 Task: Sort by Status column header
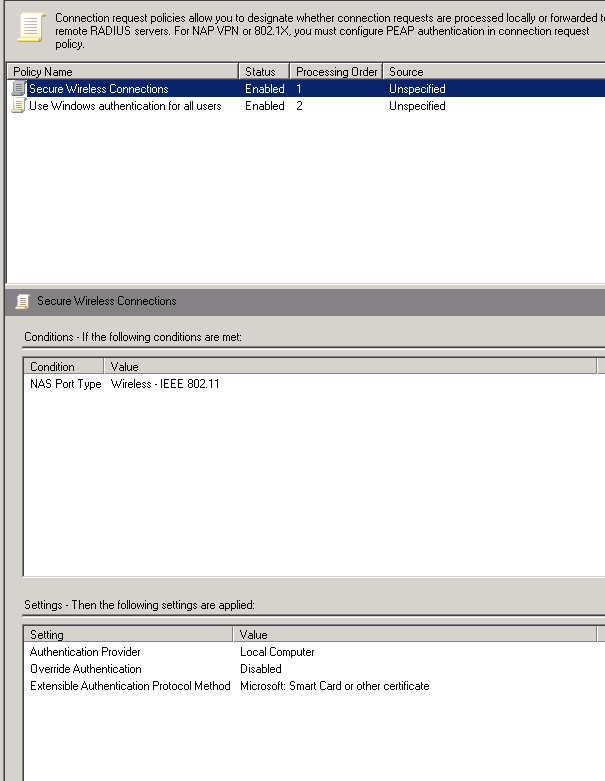point(264,72)
